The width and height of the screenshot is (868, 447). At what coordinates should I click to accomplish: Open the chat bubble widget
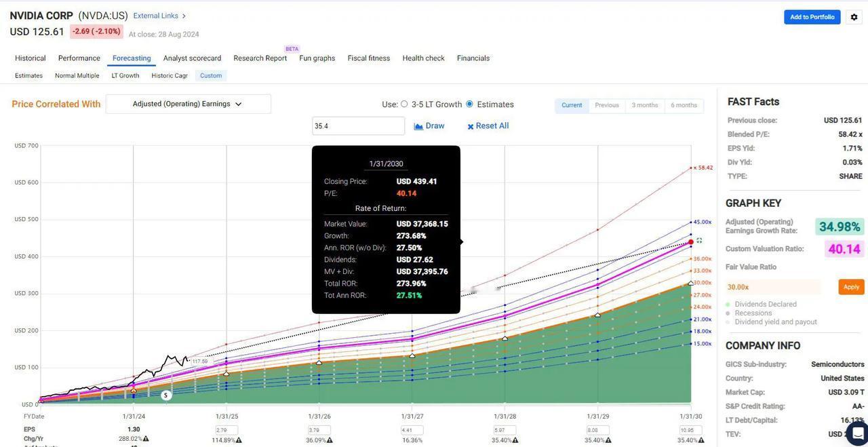click(858, 433)
